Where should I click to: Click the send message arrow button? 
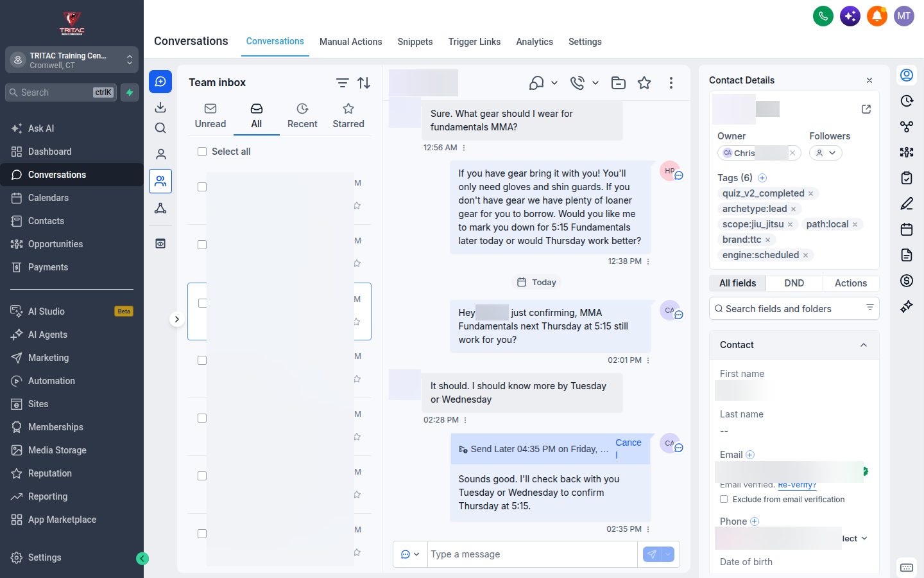652,554
